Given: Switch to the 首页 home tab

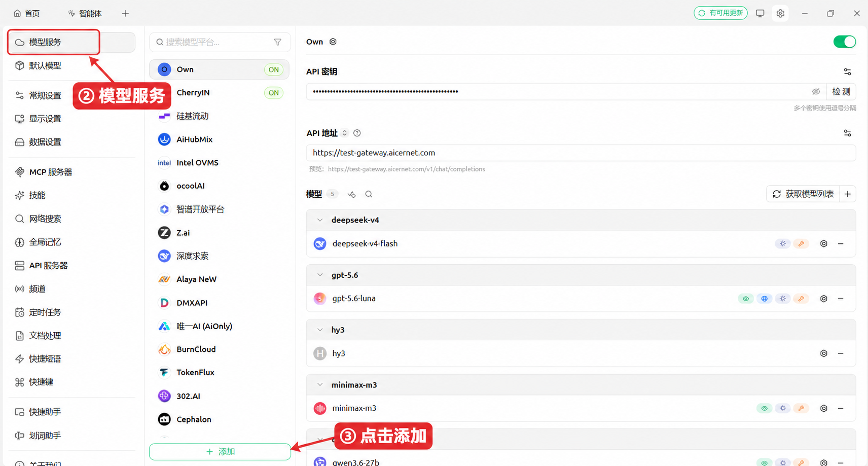Looking at the screenshot, I should [x=26, y=13].
